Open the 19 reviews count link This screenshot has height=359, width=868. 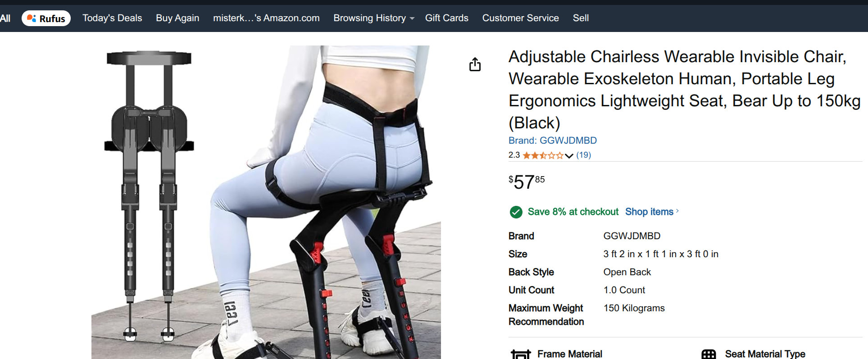pos(583,155)
